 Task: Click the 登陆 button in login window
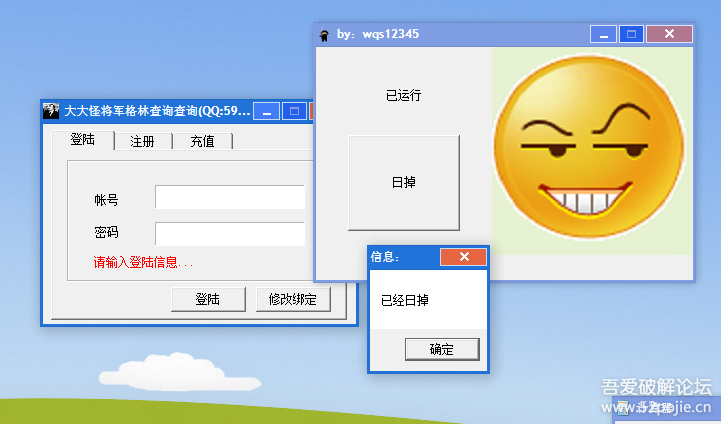208,299
